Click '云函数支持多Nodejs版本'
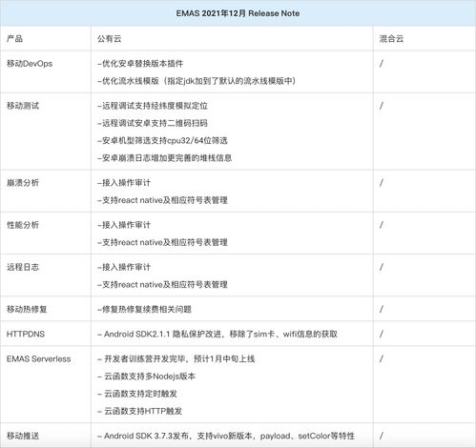The image size is (476, 448). [146, 377]
